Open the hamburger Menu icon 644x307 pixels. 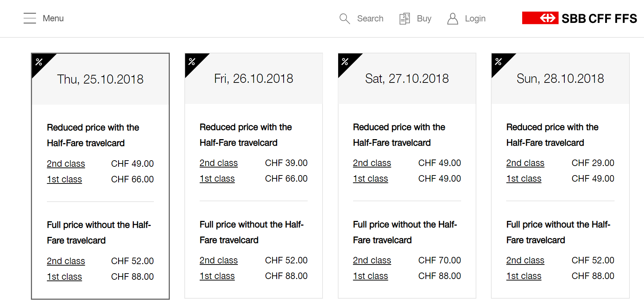pos(30,18)
